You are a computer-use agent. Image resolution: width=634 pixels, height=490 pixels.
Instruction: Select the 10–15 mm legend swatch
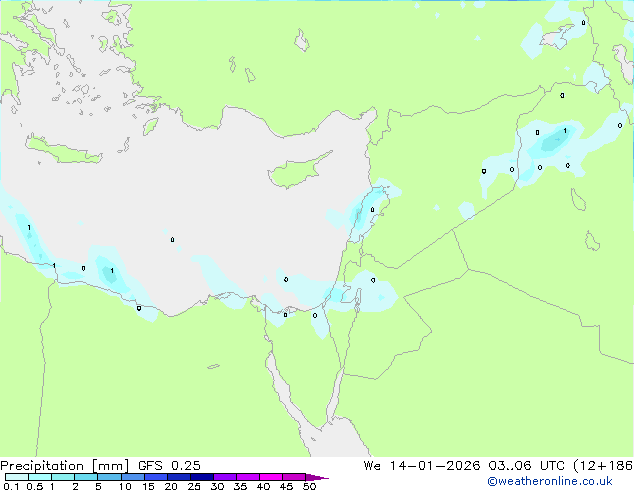click(133, 477)
